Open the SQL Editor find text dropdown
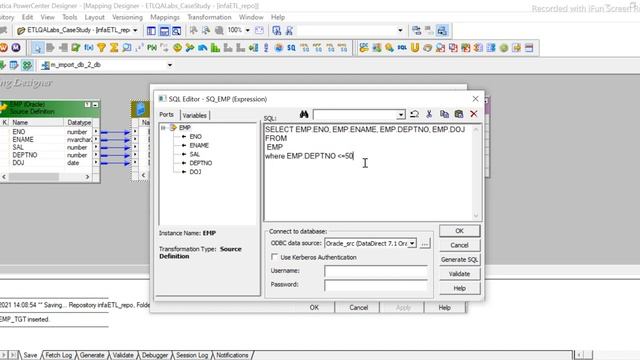The height and width of the screenshot is (360, 640). 401,115
